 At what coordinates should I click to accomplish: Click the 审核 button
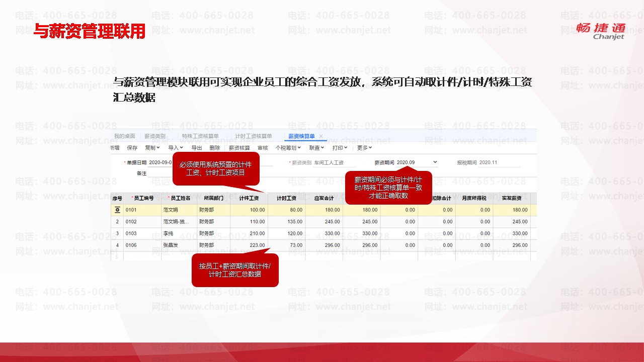tap(263, 148)
